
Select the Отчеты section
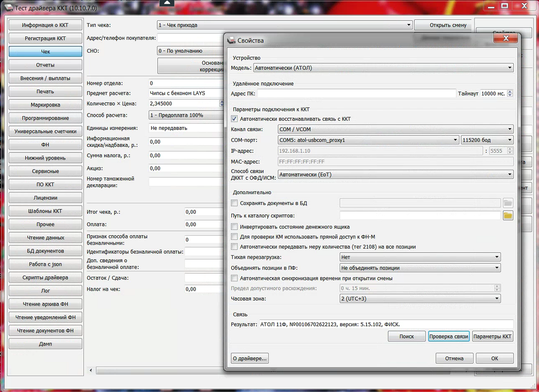point(46,65)
